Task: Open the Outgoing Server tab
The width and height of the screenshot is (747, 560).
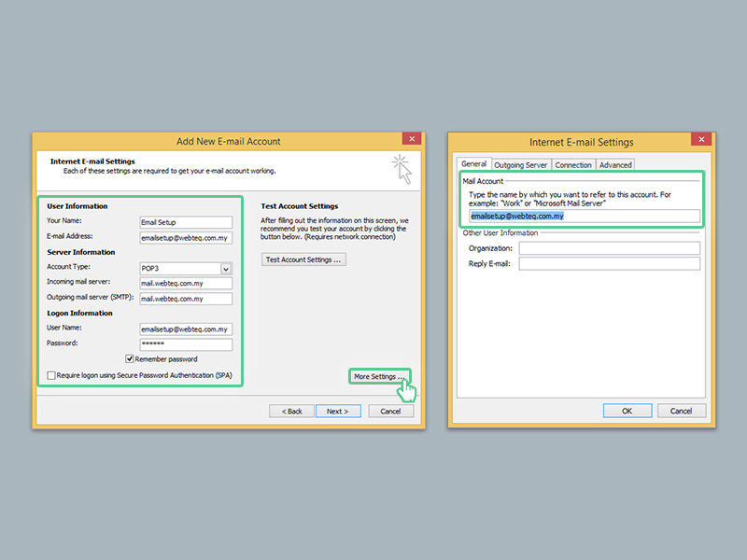Action: 520,165
